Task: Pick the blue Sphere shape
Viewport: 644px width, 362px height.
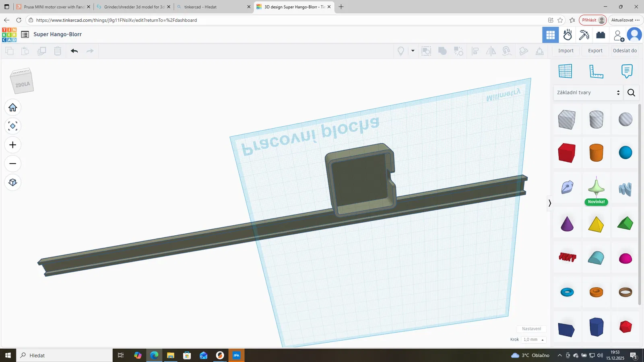Action: coord(625,153)
